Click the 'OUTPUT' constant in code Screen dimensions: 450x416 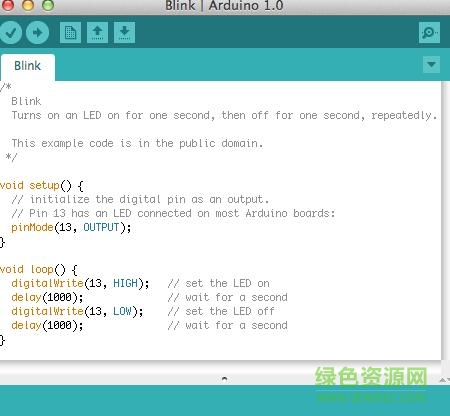(x=101, y=227)
